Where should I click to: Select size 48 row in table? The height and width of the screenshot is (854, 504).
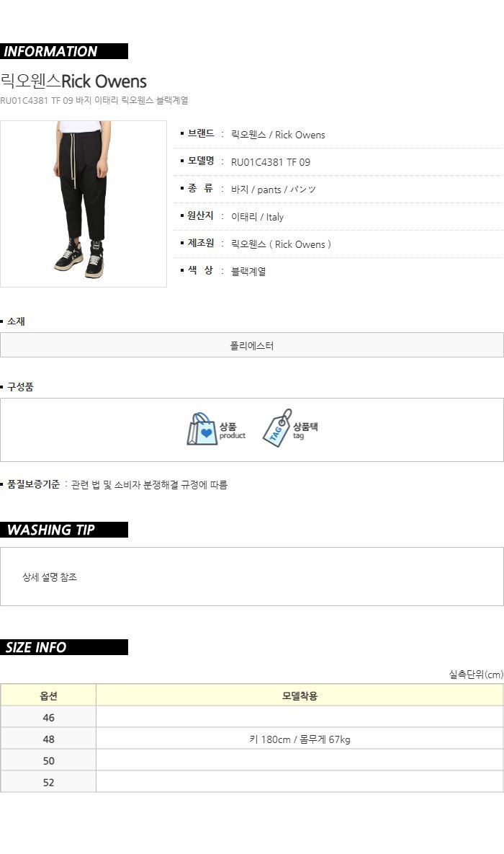pyautogui.click(x=252, y=739)
